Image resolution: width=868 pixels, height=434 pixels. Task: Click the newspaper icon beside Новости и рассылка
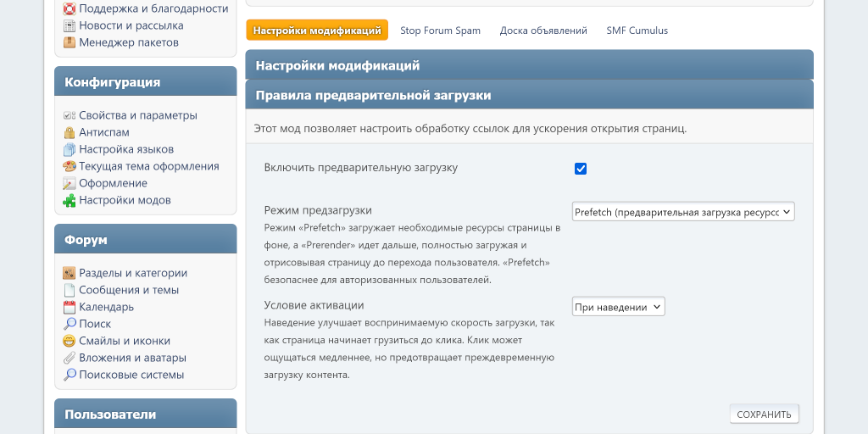coord(70,25)
